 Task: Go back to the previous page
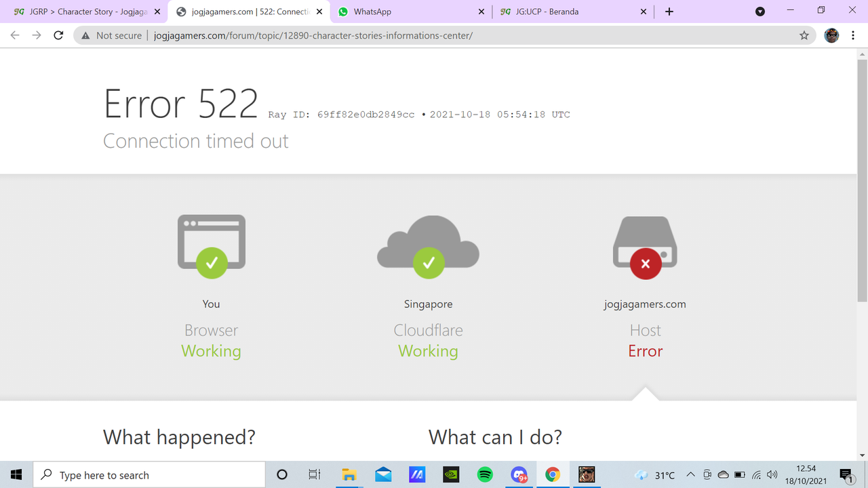15,35
